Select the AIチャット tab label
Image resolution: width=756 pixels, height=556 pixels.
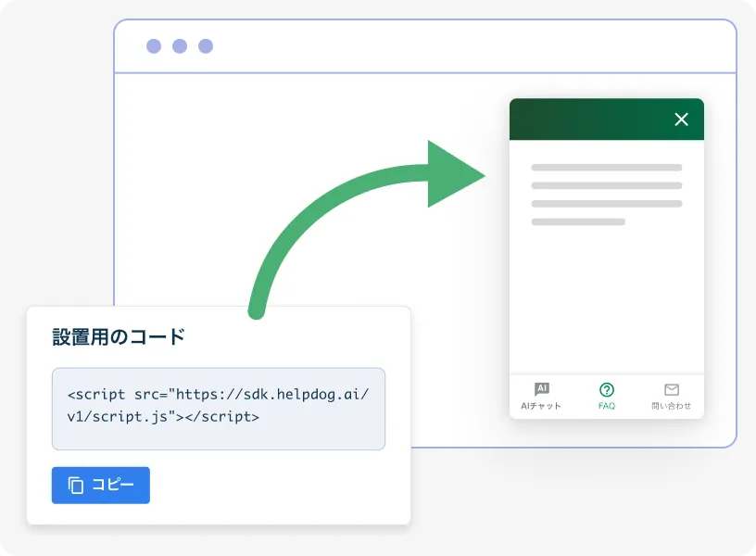click(x=541, y=406)
